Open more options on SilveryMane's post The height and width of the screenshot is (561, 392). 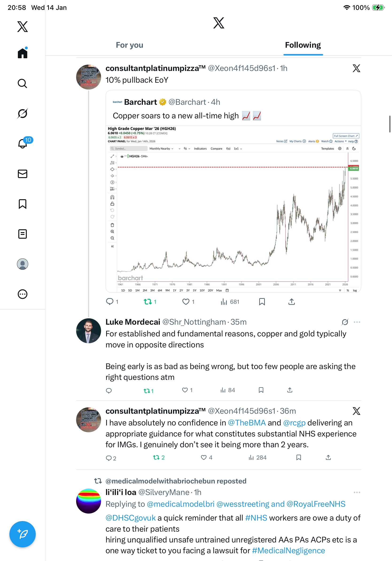pos(357,492)
